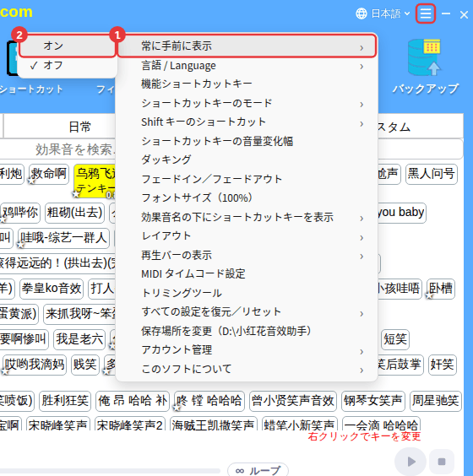Screen dimensions: 473x476
Task: Expand the レイアウト submenu
Action: click(247, 235)
